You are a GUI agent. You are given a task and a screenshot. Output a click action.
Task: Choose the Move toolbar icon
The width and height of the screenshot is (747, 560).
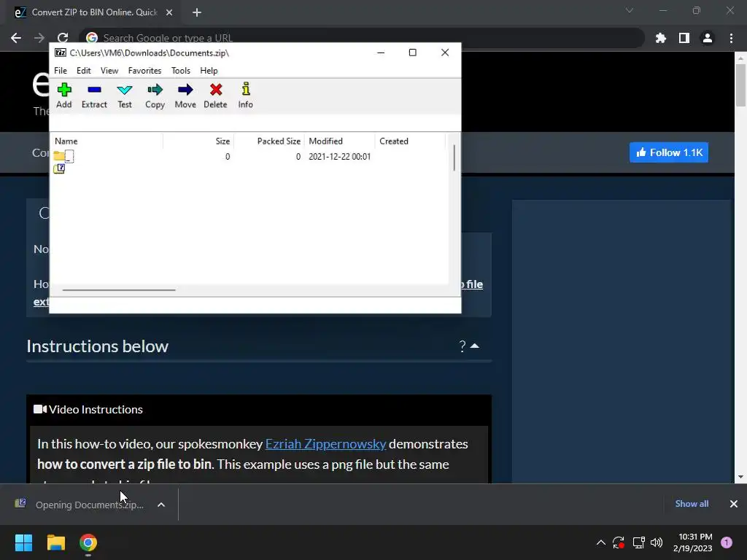[x=185, y=96]
